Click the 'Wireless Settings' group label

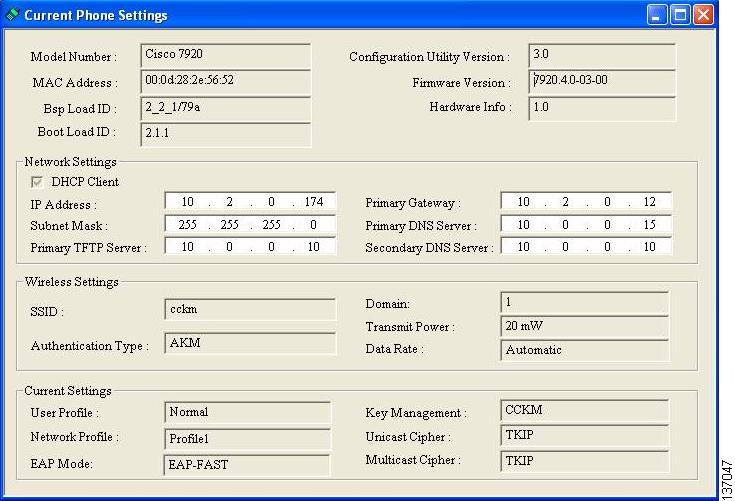click(x=71, y=282)
